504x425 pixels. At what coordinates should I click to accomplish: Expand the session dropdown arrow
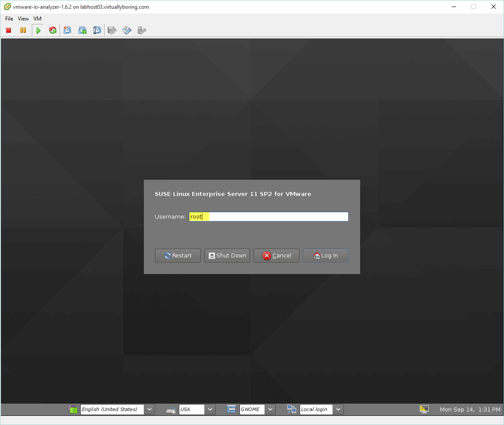[x=270, y=409]
